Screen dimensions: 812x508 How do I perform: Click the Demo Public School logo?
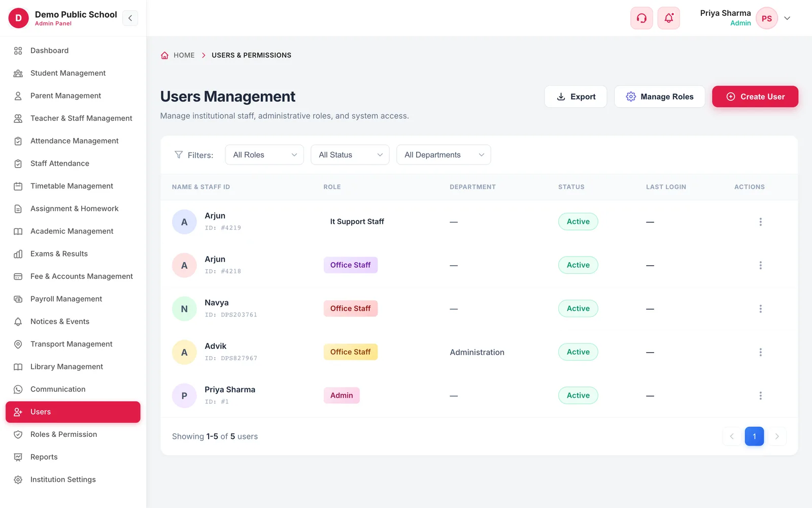[19, 18]
